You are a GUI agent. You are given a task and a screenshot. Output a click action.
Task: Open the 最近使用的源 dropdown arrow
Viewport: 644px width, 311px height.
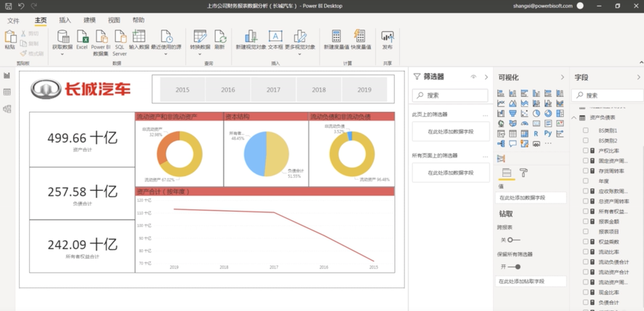click(x=166, y=54)
